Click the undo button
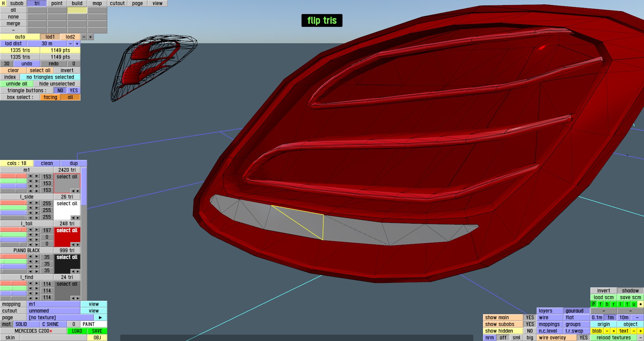 (27, 64)
